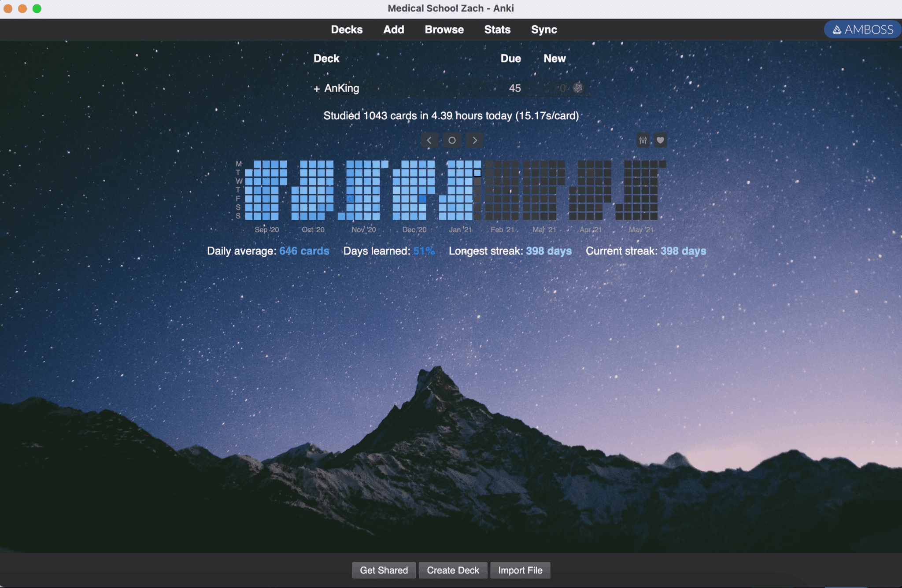Viewport: 902px width, 588px height.
Task: Click the heart icon beside the heatmap
Action: click(660, 141)
